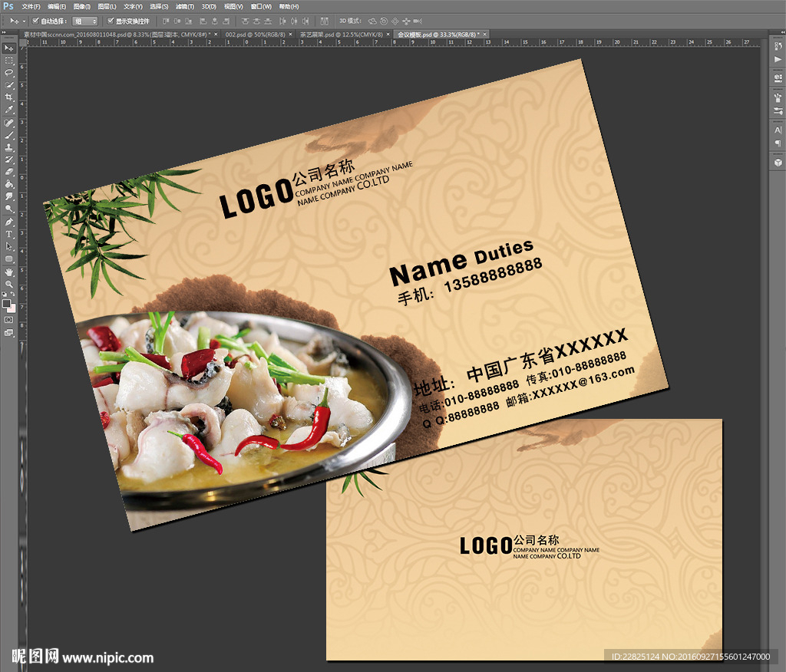This screenshot has width=786, height=672.
Task: Select the Move tool in the toolbox
Action: pyautogui.click(x=9, y=48)
